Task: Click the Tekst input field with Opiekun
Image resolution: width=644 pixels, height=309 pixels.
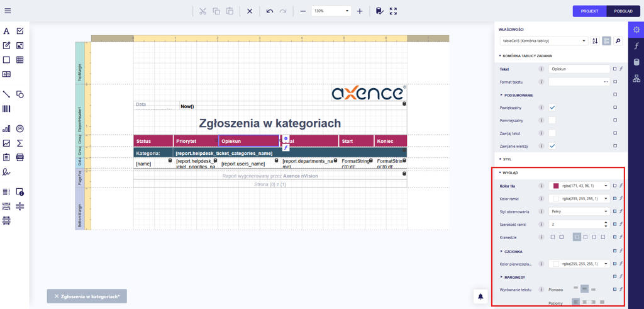Action: [x=579, y=69]
